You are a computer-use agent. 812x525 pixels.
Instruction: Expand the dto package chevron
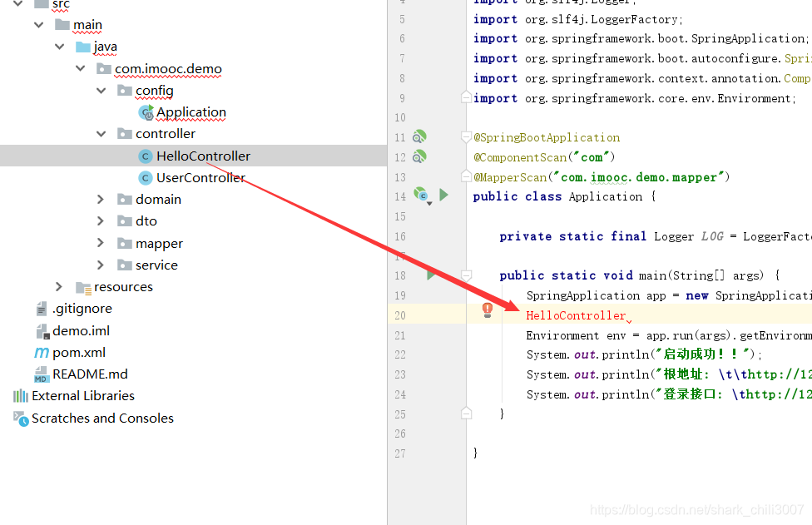coord(101,221)
